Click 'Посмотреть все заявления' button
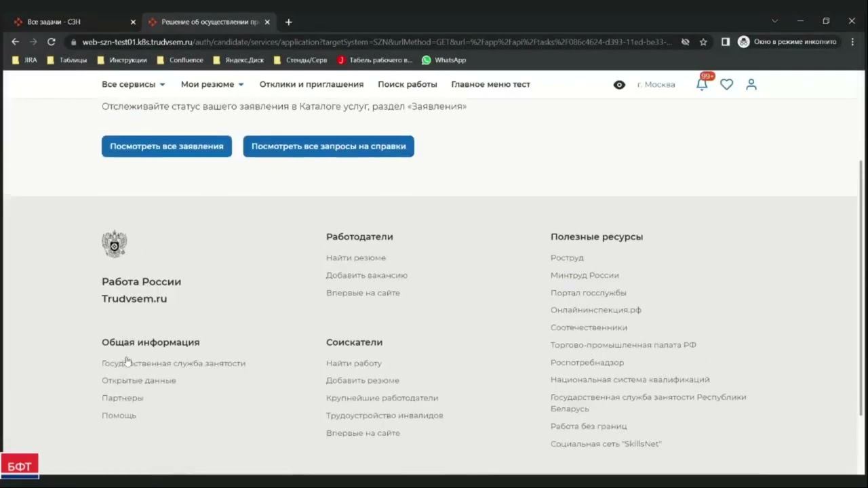 coord(167,146)
